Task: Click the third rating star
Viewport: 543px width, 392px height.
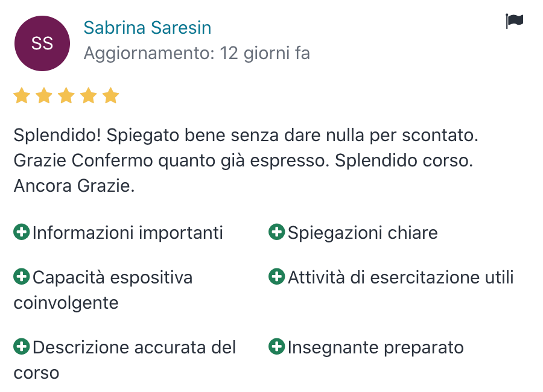Action: click(66, 96)
